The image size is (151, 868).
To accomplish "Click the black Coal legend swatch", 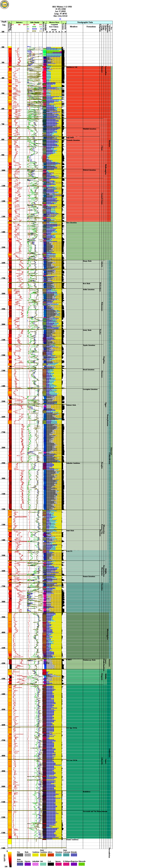I will [x=51, y=864].
